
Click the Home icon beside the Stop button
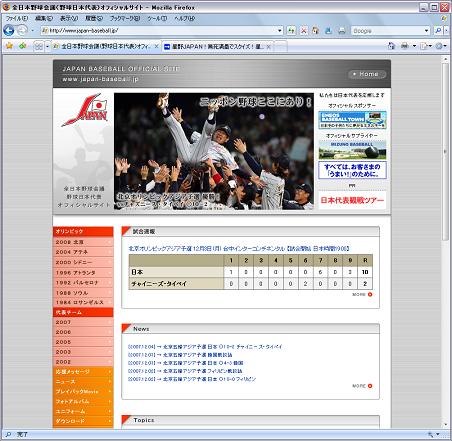pyautogui.click(x=315, y=31)
